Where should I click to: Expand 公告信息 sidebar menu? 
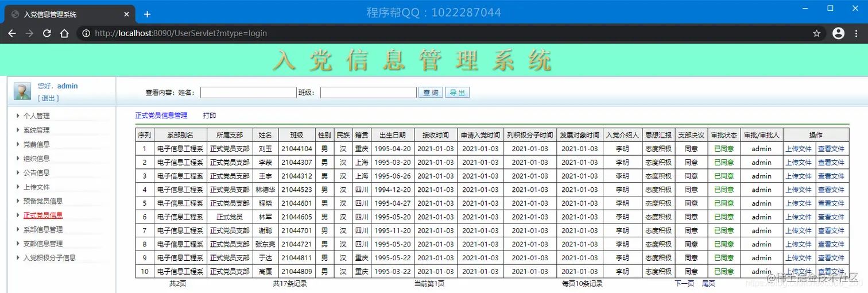pyautogui.click(x=36, y=172)
